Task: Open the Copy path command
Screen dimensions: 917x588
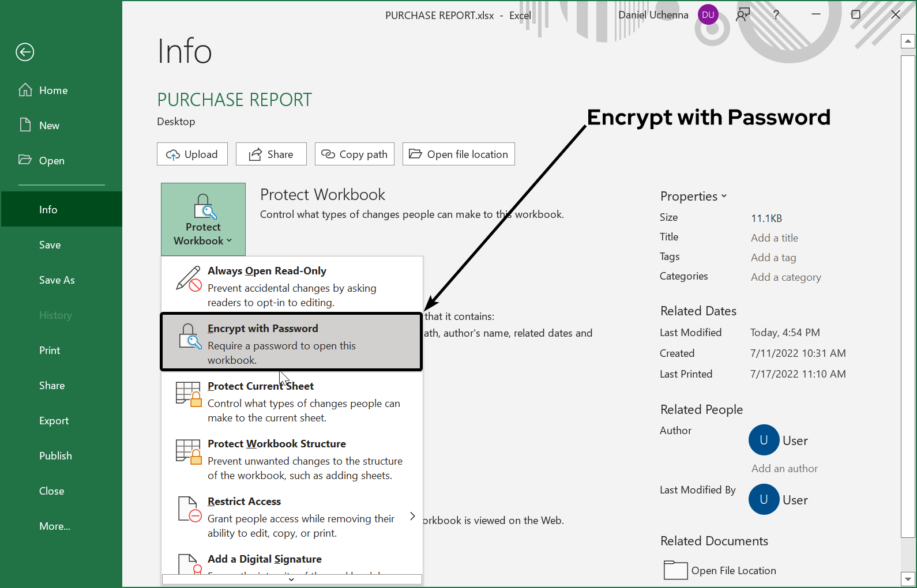Action: click(354, 154)
